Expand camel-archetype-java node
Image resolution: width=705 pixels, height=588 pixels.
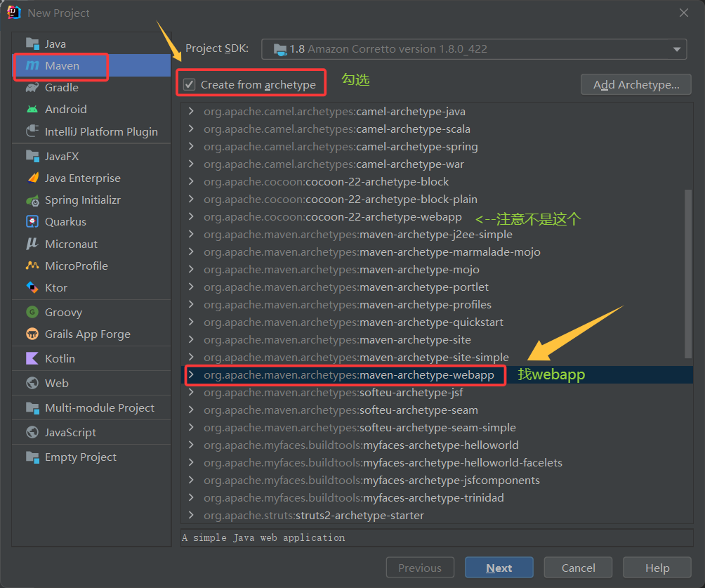[x=191, y=111]
